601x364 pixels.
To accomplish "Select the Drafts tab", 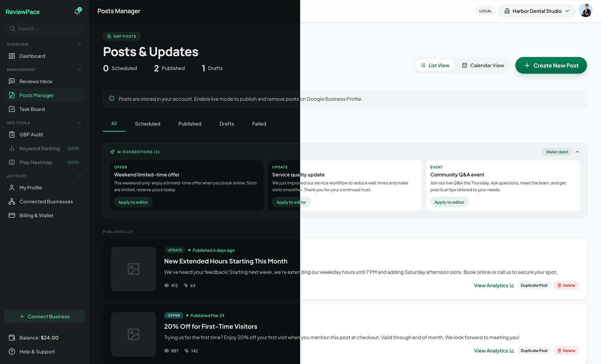I will click(x=227, y=124).
